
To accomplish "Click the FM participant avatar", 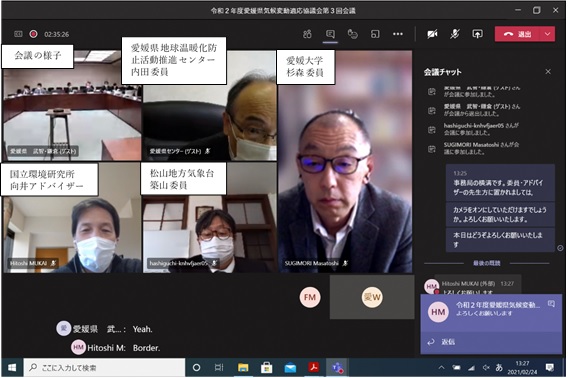I will pos(310,297).
